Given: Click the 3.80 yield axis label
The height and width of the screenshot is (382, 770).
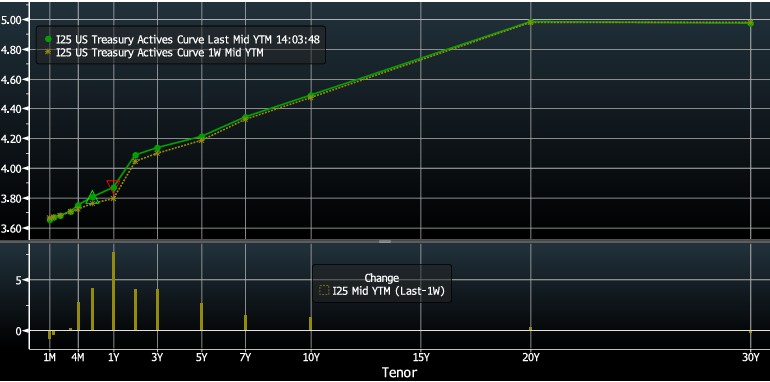Looking at the screenshot, I should pyautogui.click(x=12, y=198).
